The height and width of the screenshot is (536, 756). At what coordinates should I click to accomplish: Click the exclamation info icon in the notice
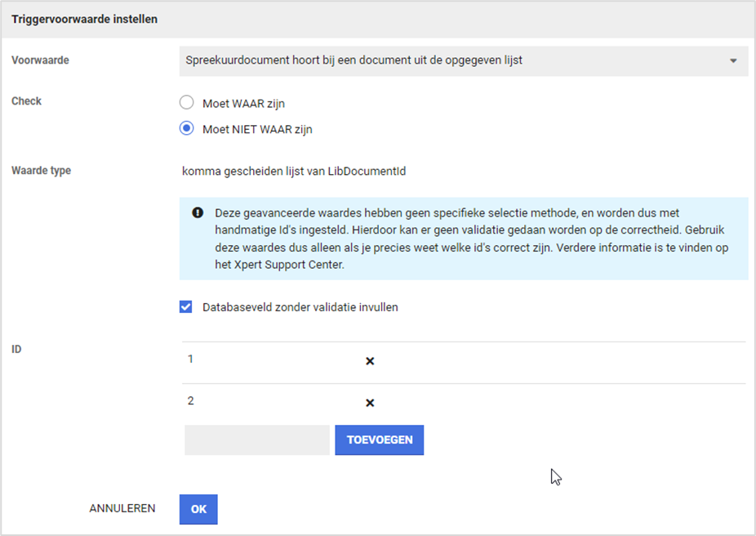point(198,212)
